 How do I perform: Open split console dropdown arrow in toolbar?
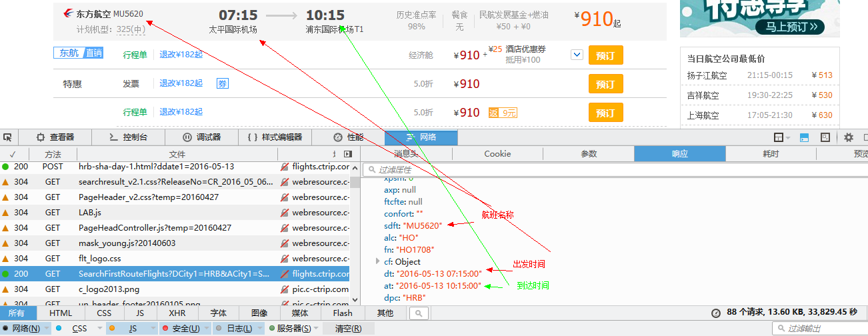[x=787, y=138]
